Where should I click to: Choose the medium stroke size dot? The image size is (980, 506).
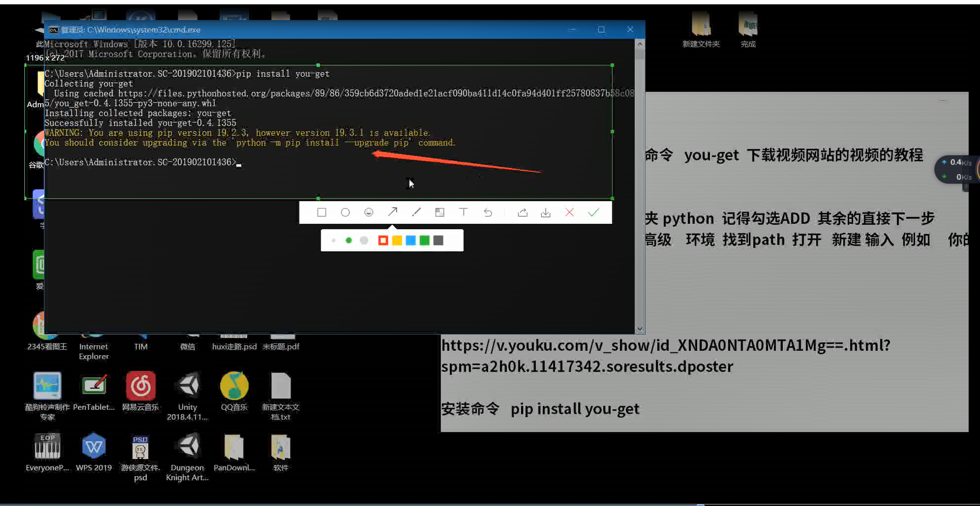coord(349,241)
